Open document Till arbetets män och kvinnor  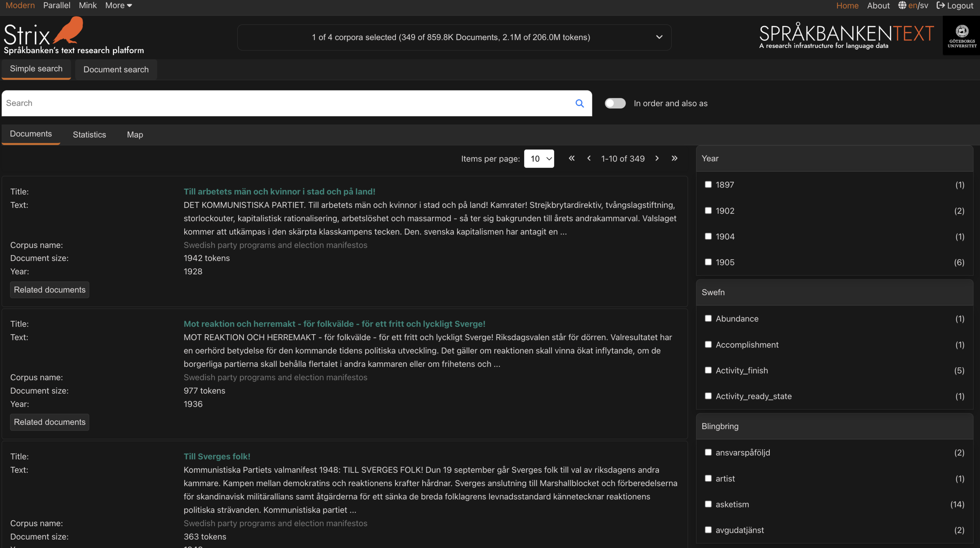coord(279,192)
